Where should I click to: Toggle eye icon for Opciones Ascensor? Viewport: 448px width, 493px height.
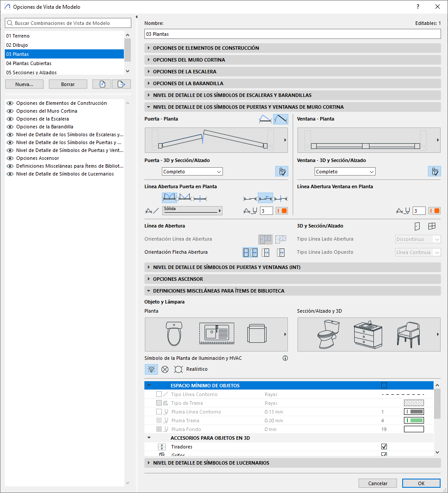pos(10,158)
